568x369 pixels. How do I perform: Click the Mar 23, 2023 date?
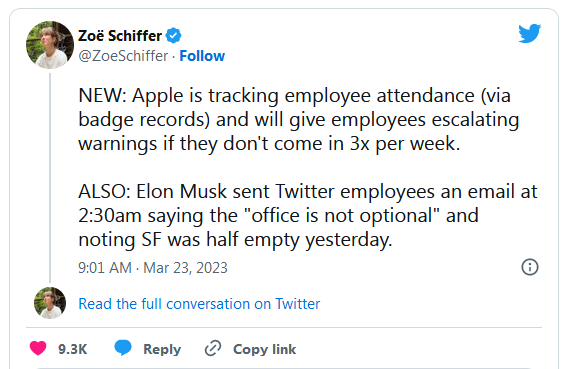(x=185, y=268)
